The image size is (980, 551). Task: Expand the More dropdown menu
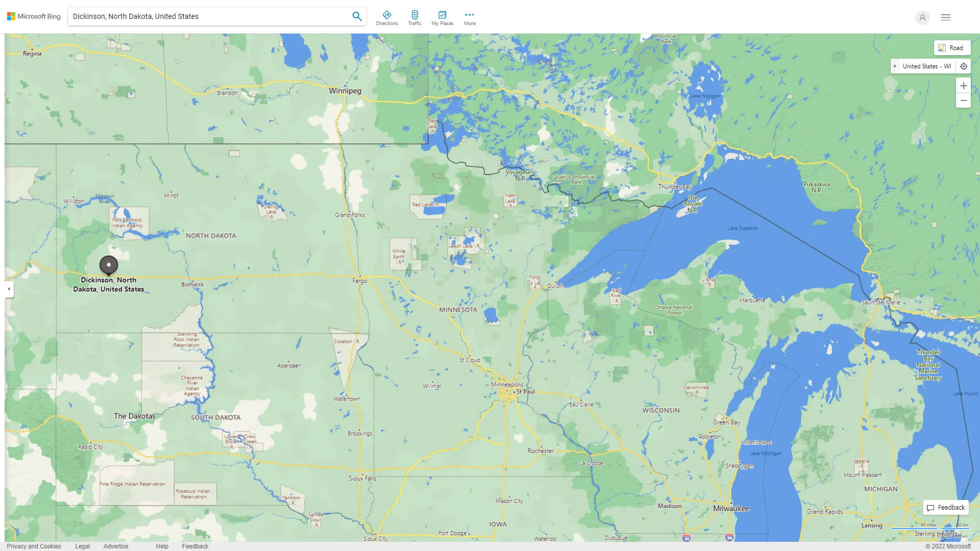(x=469, y=17)
